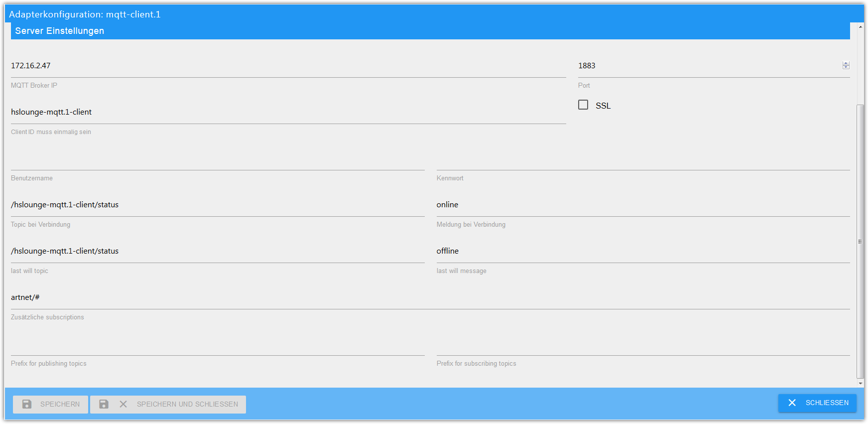
Task: Click the Benutzername input field
Action: click(218, 158)
